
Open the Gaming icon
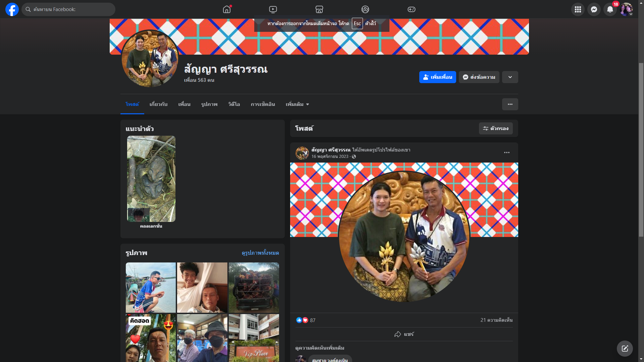(412, 9)
